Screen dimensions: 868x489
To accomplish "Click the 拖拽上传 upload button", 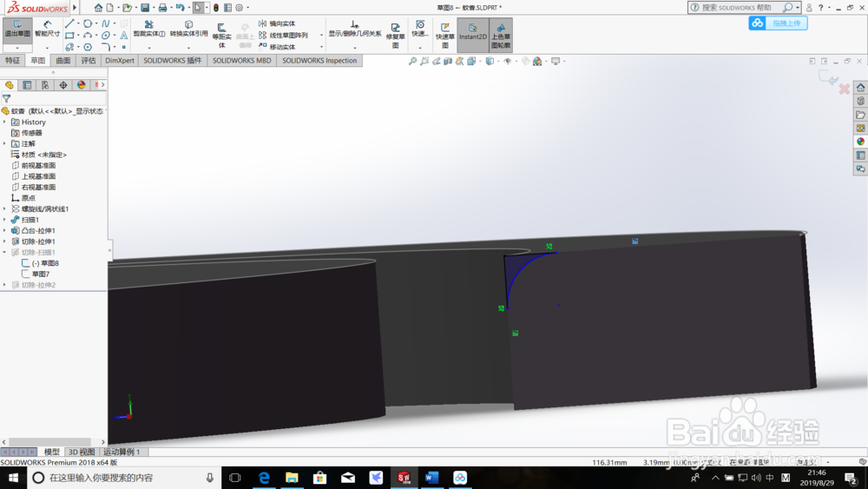I will [x=778, y=23].
